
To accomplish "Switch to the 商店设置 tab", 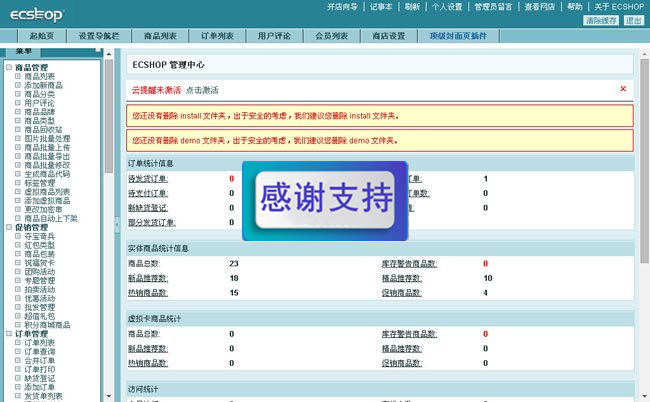I will pyautogui.click(x=389, y=36).
